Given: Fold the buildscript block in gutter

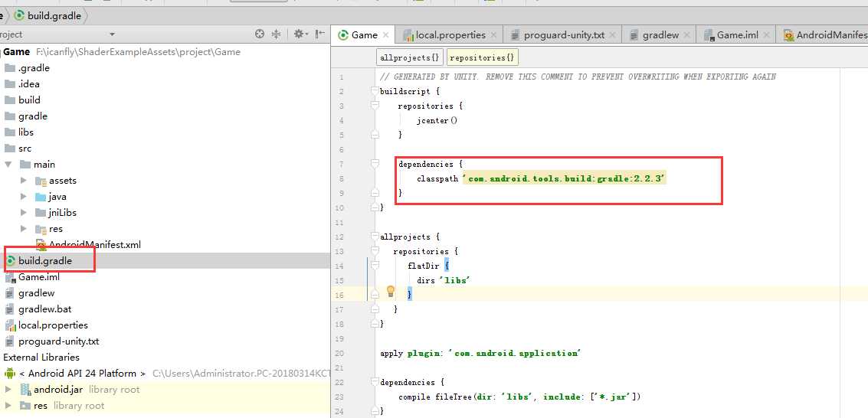Looking at the screenshot, I should [x=375, y=92].
